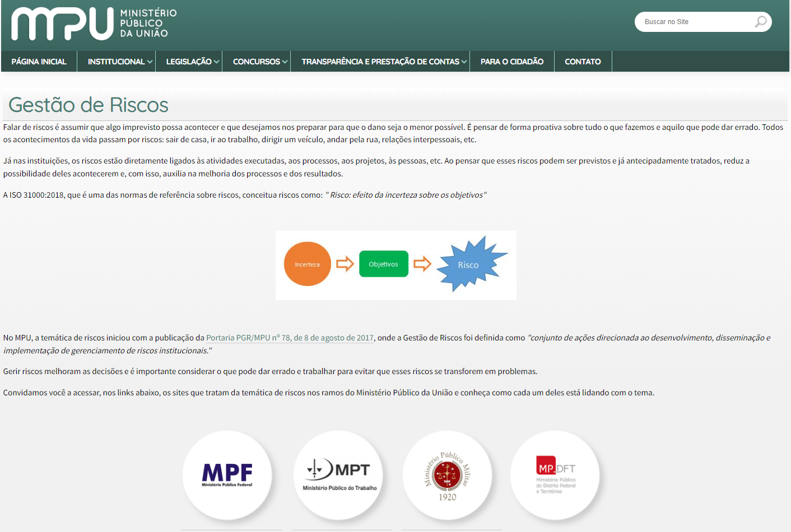Screen dimensions: 791x532
Task: Open the MPT Ministério Público do Trabalho logo
Action: pyautogui.click(x=338, y=475)
